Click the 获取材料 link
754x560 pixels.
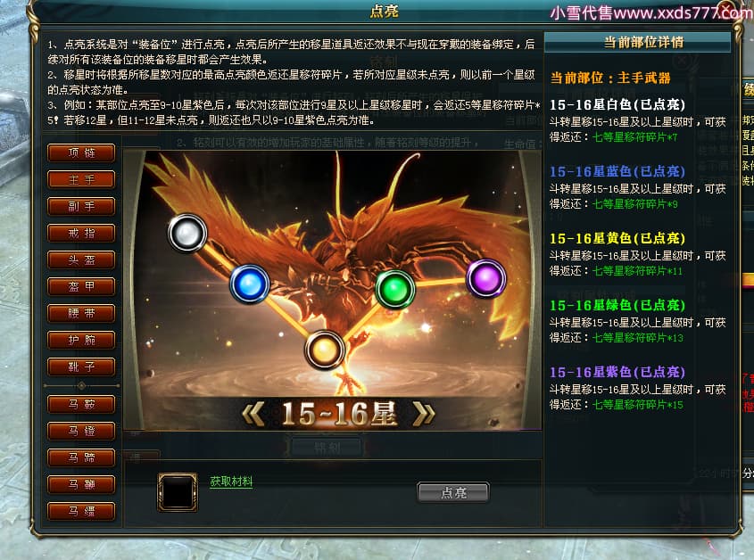click(x=231, y=482)
